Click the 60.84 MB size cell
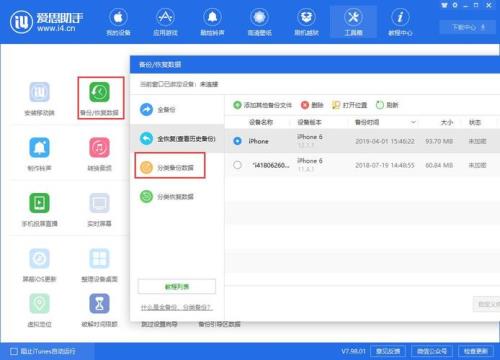 (x=439, y=165)
